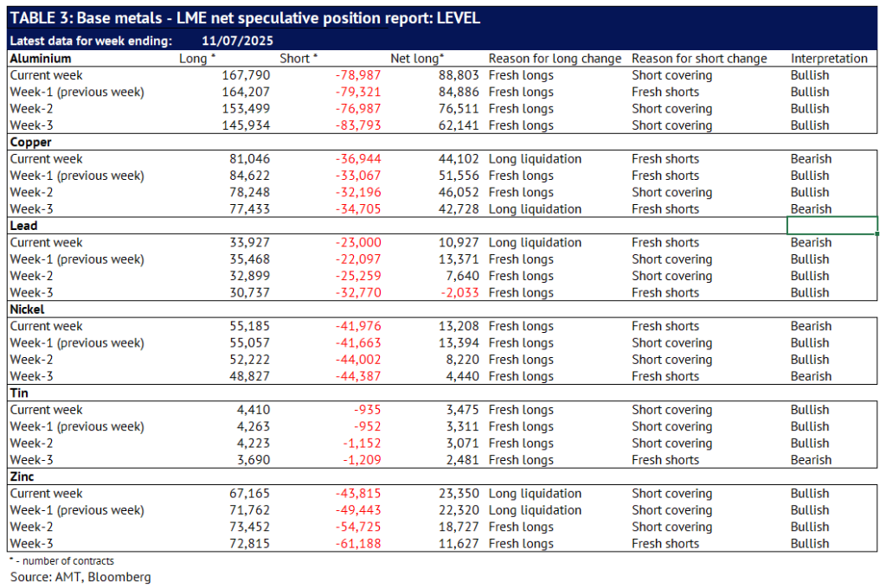Click Latest data for week ending label
Screen dimensions: 886x588
[x=91, y=41]
